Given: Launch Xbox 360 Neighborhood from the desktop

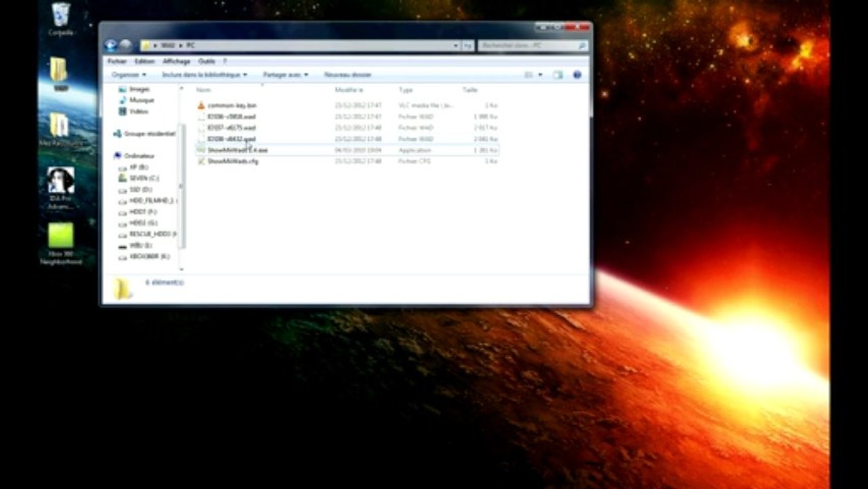Looking at the screenshot, I should pos(60,243).
